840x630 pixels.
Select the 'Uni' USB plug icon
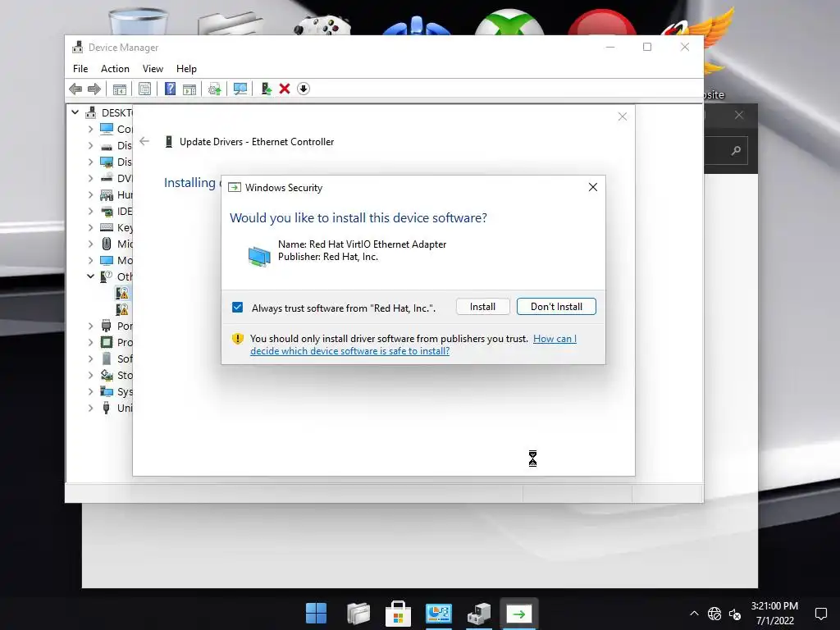[x=106, y=408]
